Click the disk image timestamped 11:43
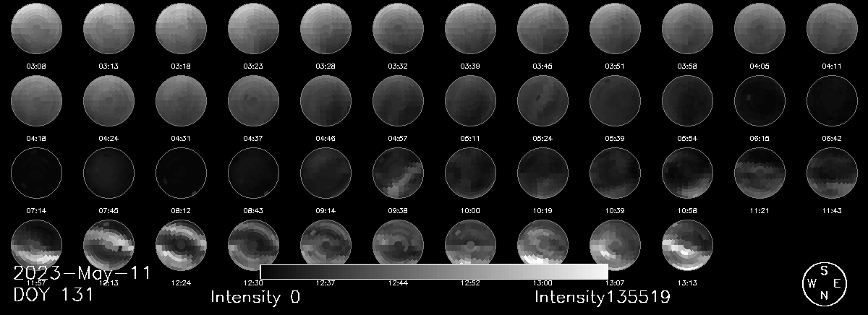Screen dimensions: 868x315 coord(832,173)
